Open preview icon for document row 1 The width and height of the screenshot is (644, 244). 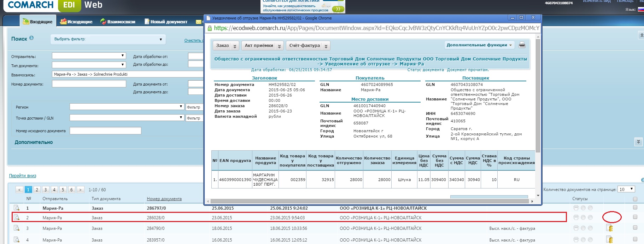click(17, 208)
